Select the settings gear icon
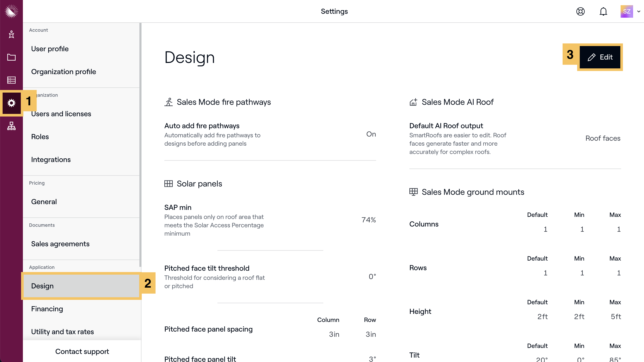 11,103
